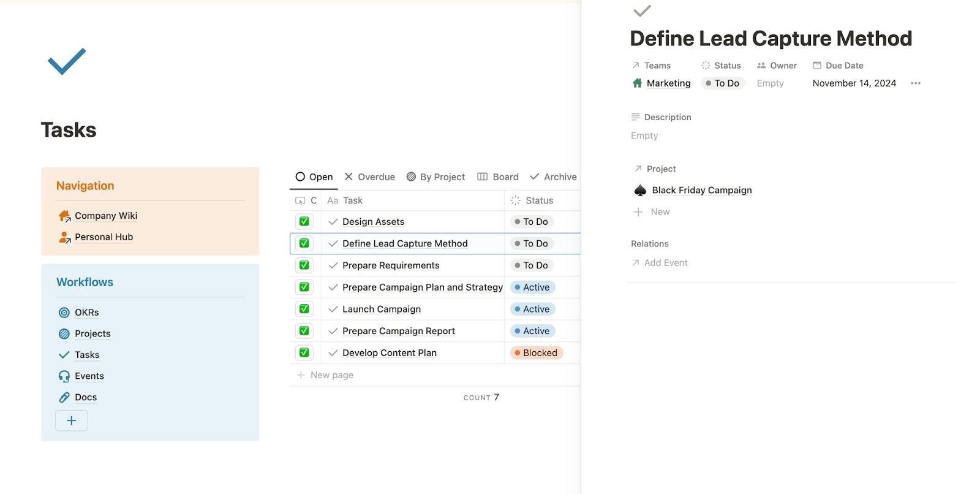The image size is (980, 494).
Task: Switch to the Board view tab
Action: [x=498, y=177]
